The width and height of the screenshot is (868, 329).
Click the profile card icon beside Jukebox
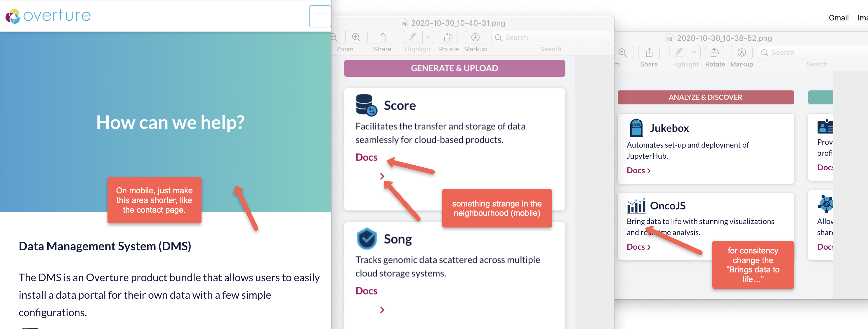pyautogui.click(x=825, y=127)
